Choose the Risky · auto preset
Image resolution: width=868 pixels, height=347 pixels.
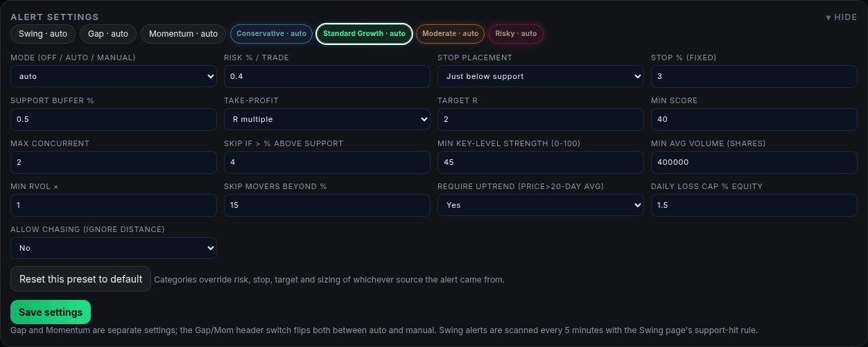tap(516, 33)
